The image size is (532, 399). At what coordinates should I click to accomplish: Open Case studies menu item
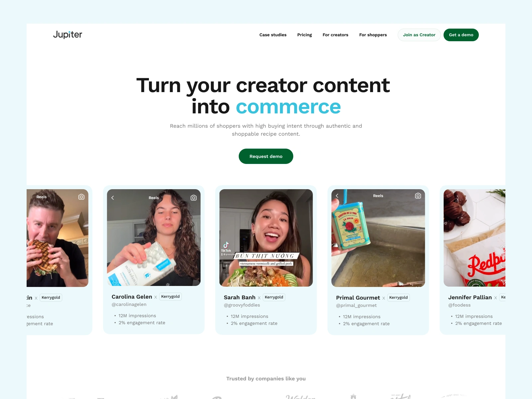[273, 35]
